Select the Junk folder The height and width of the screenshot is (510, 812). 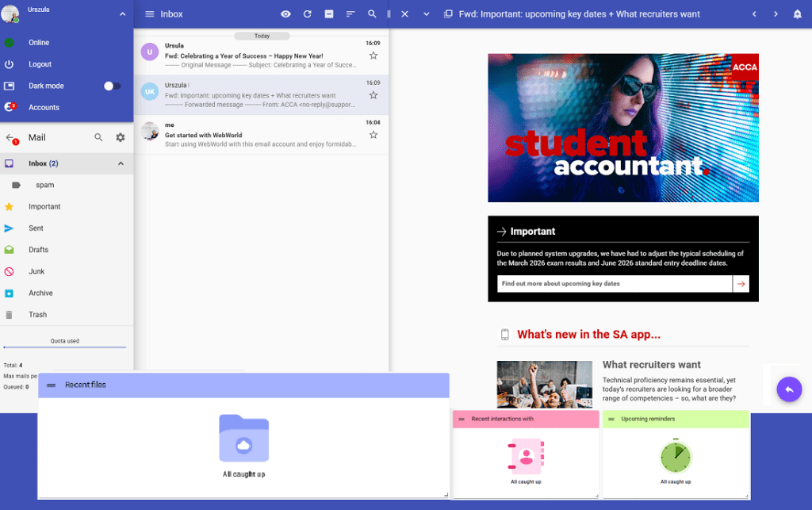coord(36,271)
